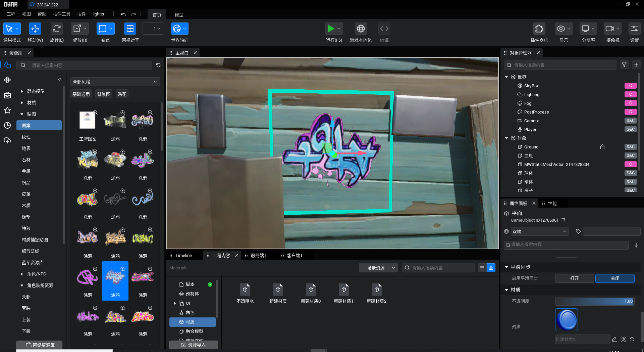Open the 插件工具 menu
The width and height of the screenshot is (644, 352).
(62, 14)
